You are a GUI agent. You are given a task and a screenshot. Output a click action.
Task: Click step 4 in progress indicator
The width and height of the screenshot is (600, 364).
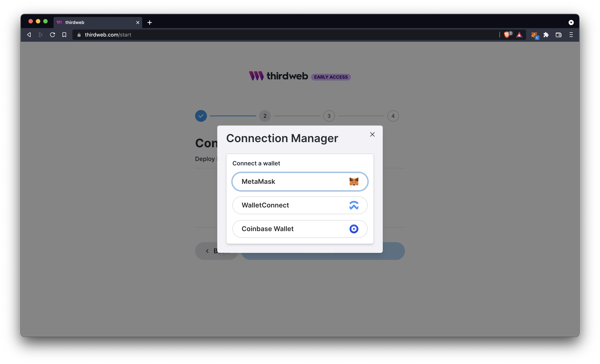[x=393, y=116]
